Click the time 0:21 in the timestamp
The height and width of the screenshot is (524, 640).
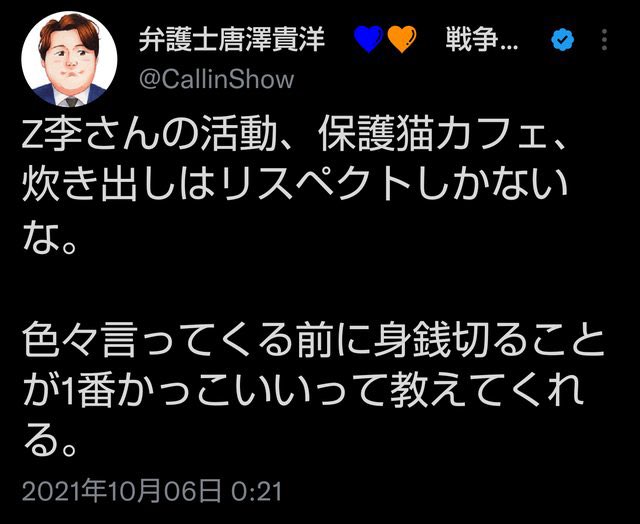pos(257,491)
